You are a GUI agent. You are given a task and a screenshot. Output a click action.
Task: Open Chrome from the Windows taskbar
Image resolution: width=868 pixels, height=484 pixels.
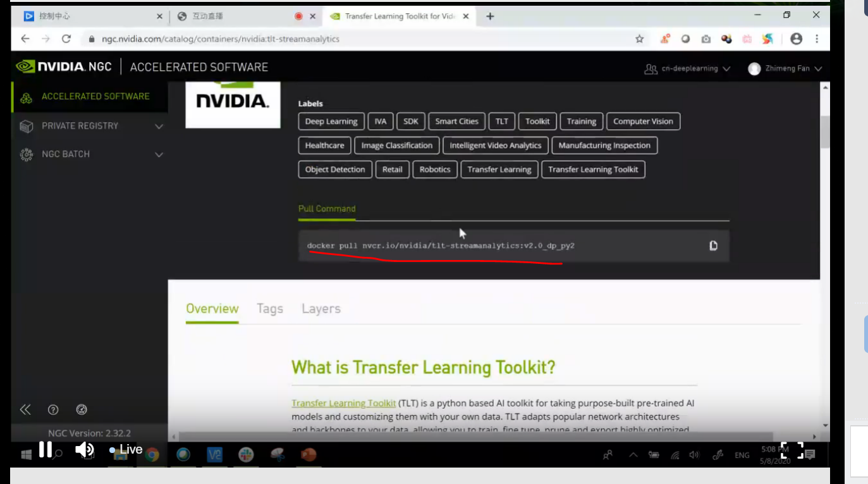pyautogui.click(x=152, y=454)
